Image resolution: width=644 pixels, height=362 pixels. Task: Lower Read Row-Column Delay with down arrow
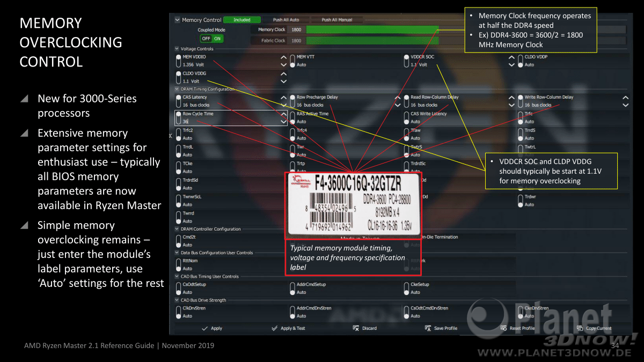(511, 105)
